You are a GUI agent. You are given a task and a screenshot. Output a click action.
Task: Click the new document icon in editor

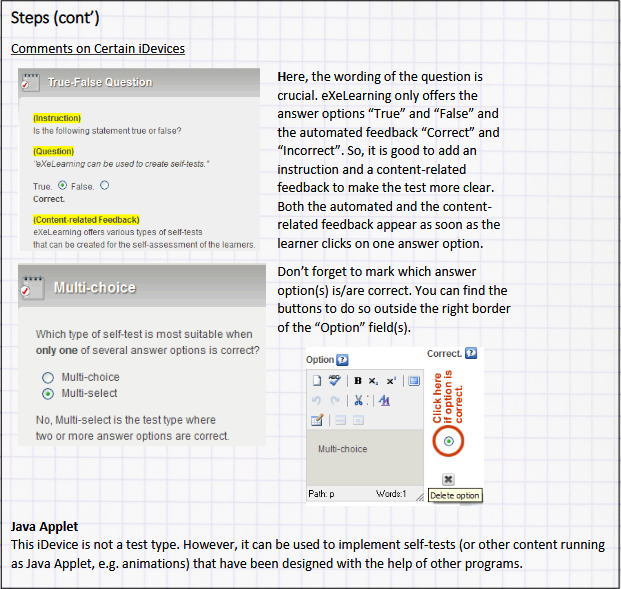[x=317, y=380]
